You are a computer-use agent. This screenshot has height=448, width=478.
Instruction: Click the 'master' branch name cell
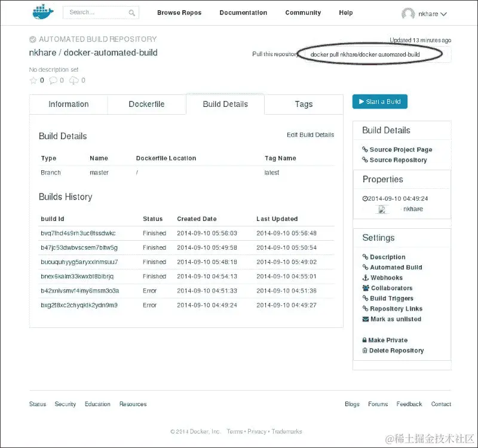[99, 173]
